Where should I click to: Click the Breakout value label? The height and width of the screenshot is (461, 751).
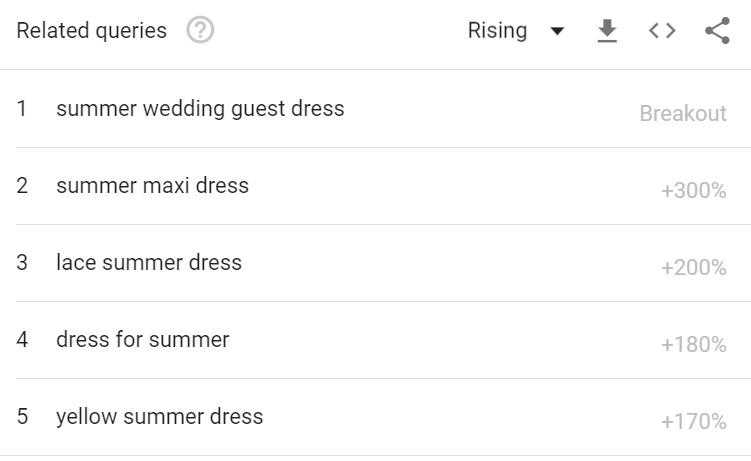click(x=683, y=113)
